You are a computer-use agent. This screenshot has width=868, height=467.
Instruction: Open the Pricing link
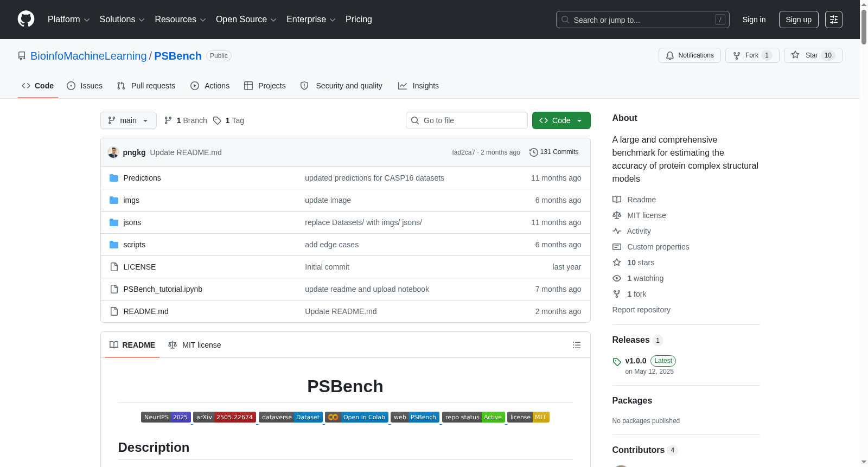tap(359, 20)
